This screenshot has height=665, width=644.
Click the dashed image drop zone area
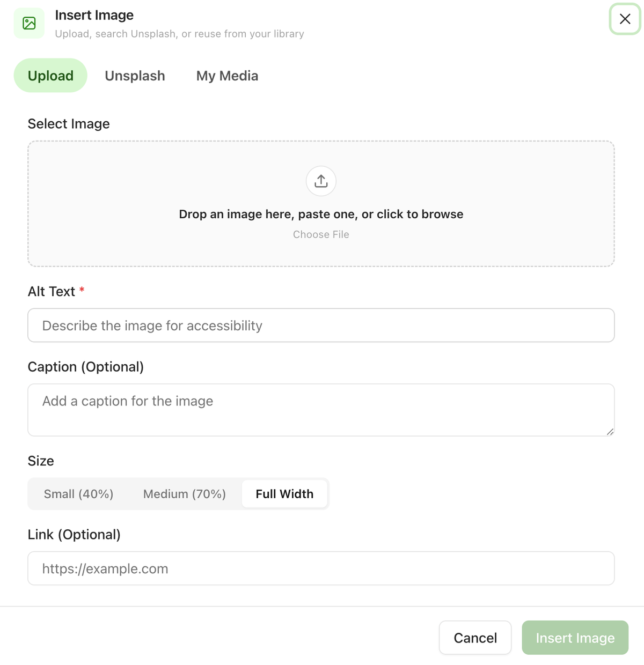click(x=321, y=204)
